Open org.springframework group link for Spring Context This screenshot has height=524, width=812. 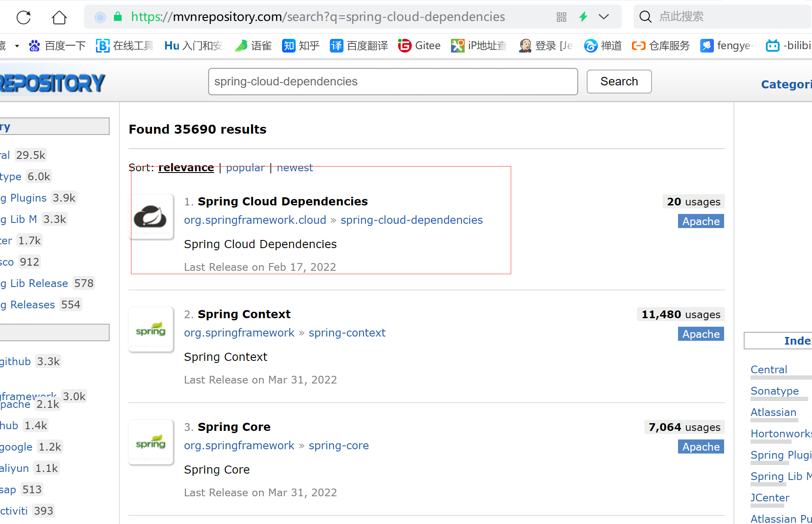(239, 333)
